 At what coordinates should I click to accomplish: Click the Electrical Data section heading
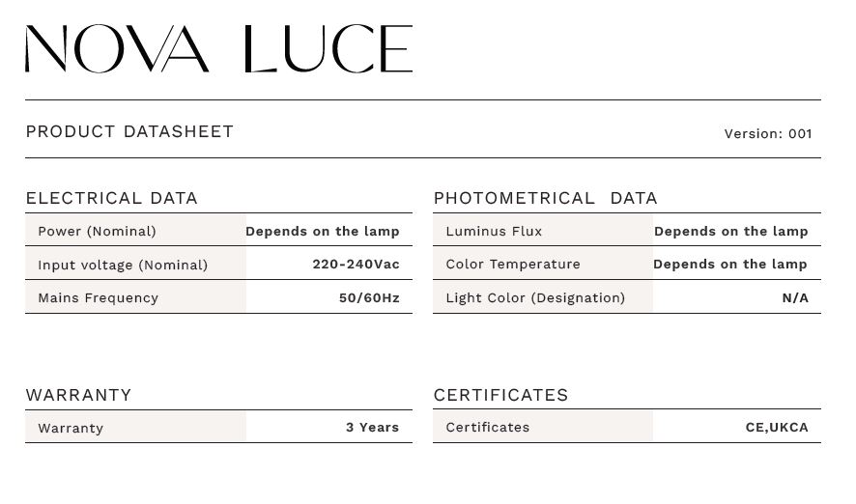click(x=111, y=198)
